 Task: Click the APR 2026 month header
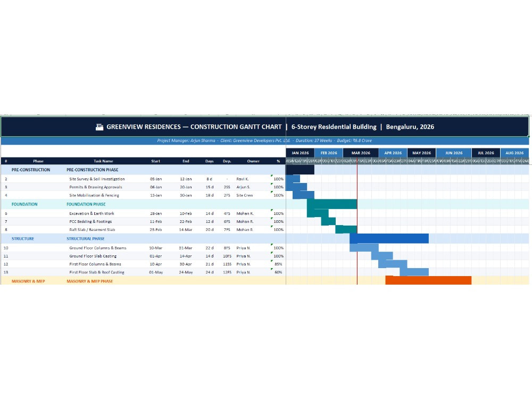click(393, 153)
